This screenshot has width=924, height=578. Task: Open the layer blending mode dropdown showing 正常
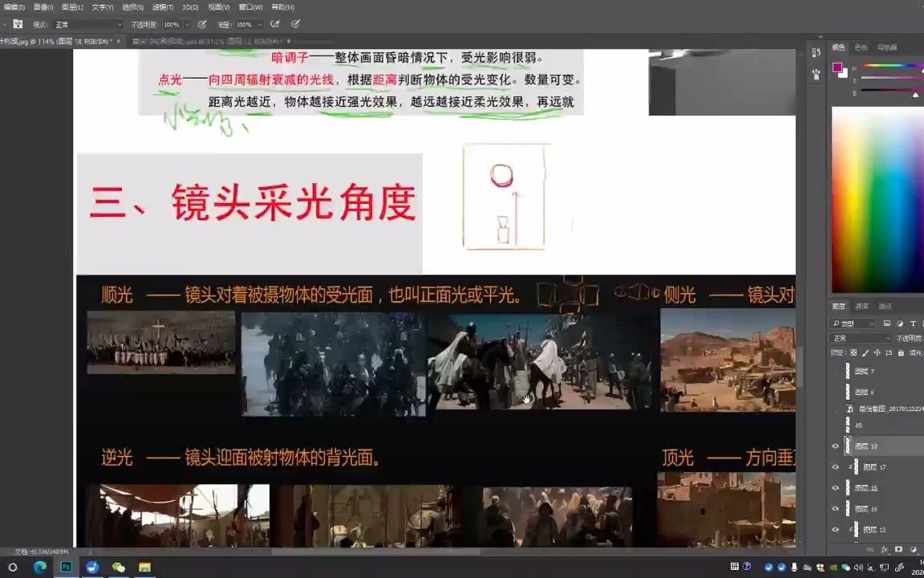point(858,337)
